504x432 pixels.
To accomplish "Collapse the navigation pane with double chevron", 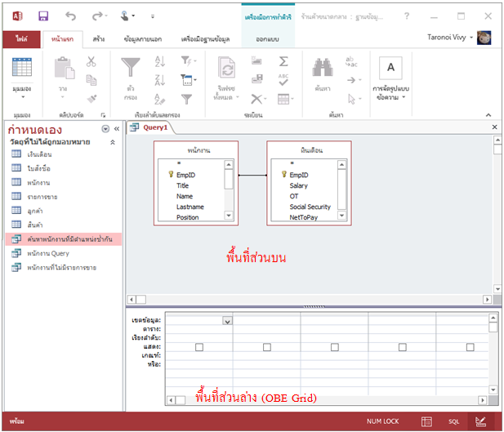I will [x=117, y=129].
